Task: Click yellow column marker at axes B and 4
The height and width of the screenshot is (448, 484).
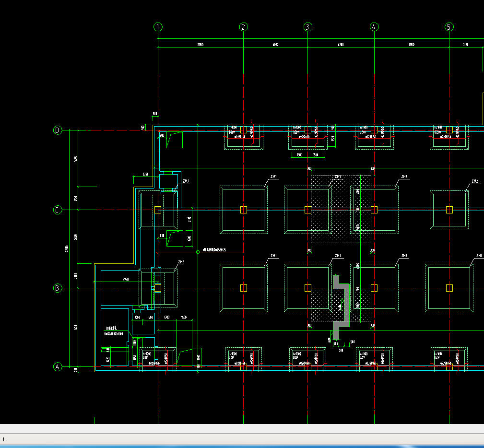Action: coord(375,288)
